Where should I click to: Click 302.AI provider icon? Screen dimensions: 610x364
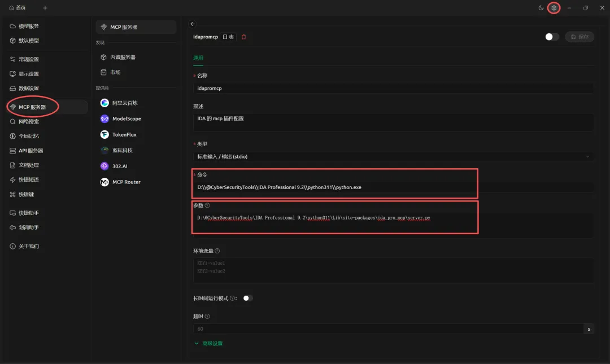(x=104, y=166)
